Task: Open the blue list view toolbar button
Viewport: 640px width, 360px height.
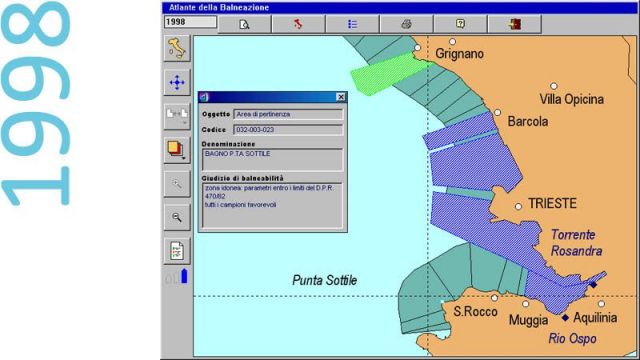Action: tap(353, 24)
